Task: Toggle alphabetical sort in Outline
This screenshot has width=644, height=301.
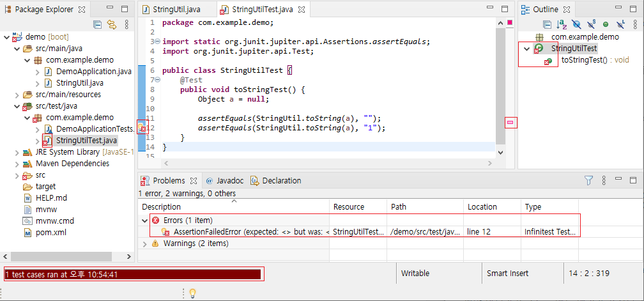Action: point(562,25)
